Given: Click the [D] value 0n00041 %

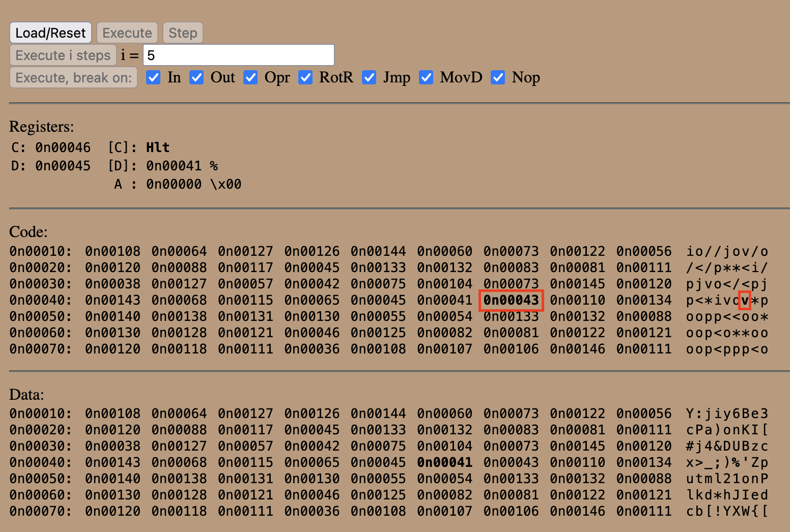Looking at the screenshot, I should coord(182,166).
